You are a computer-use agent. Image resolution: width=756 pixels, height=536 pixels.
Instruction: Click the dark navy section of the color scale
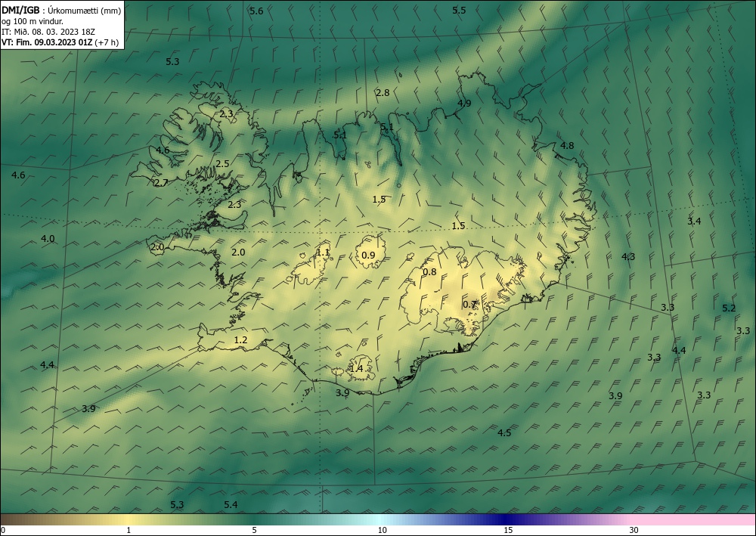507,519
